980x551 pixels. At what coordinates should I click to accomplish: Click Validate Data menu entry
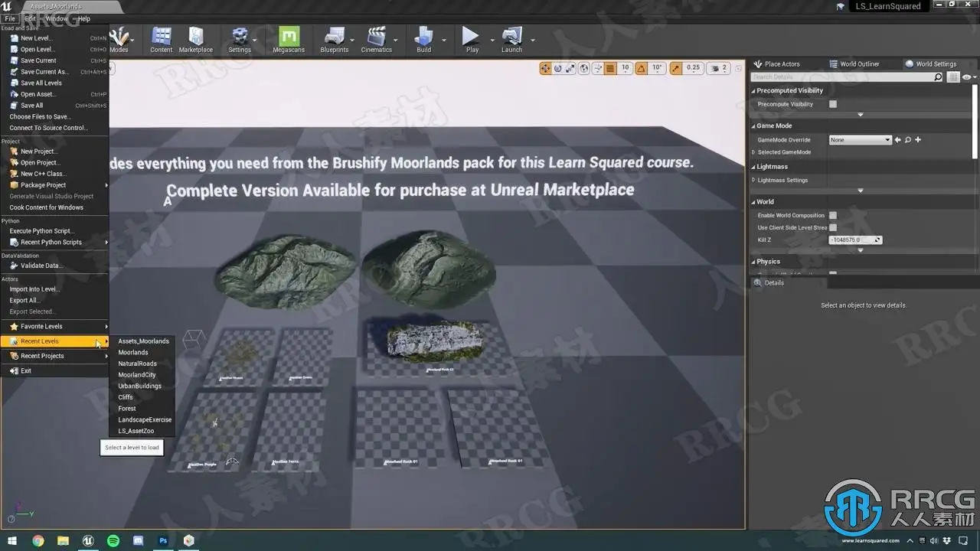pos(41,266)
